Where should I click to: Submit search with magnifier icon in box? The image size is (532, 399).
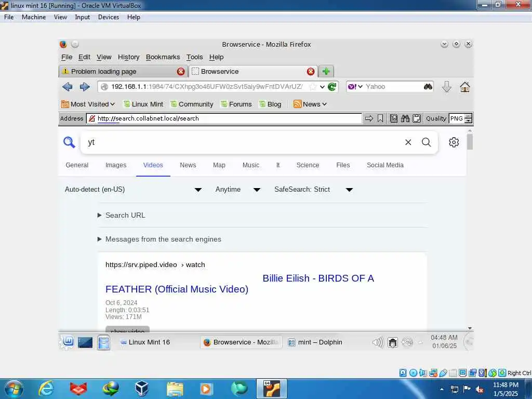click(426, 142)
